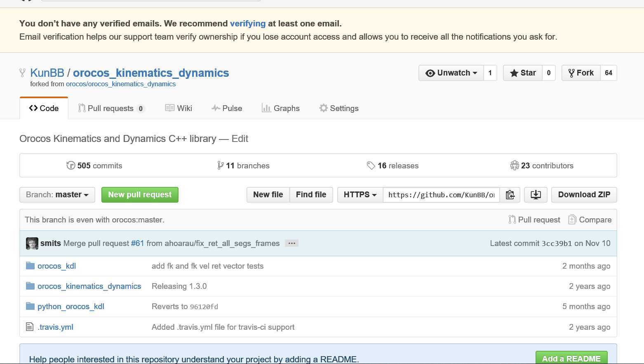Click the New file button
Screen dimensions: 644x364
click(268, 195)
